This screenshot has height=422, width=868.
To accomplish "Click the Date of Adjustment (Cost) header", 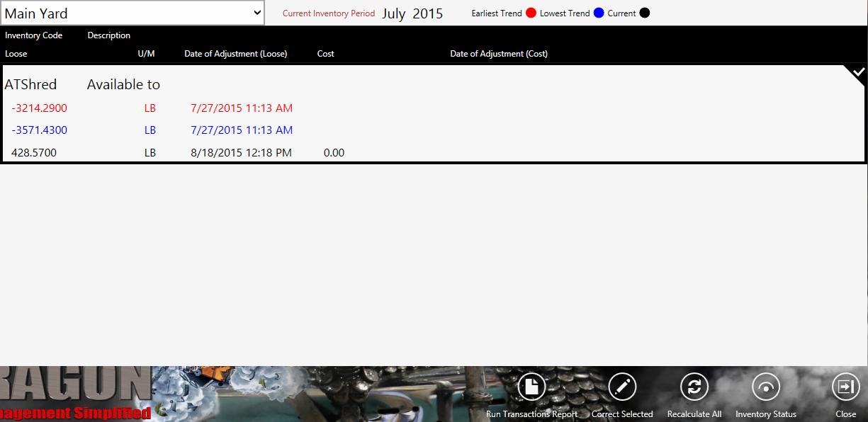I will coord(499,54).
